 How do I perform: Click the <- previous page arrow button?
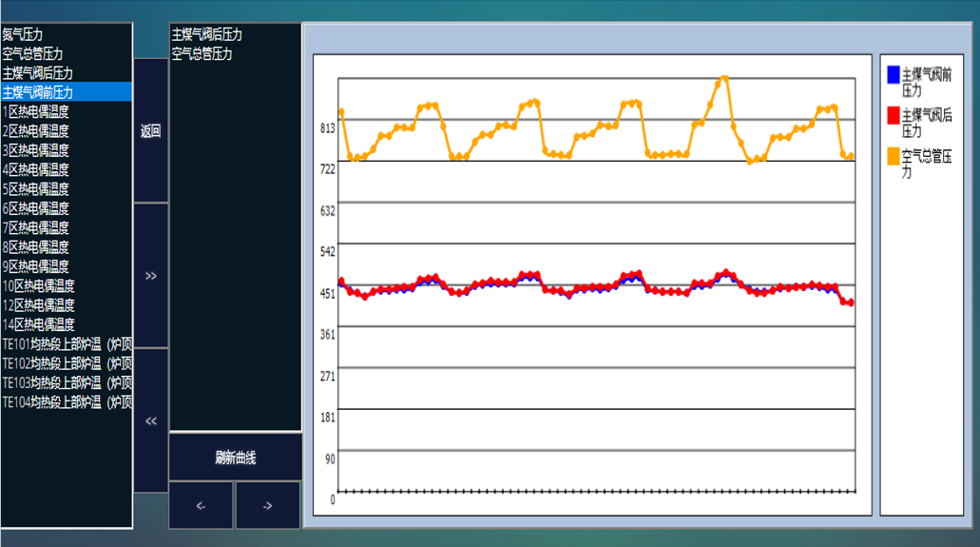(x=201, y=505)
